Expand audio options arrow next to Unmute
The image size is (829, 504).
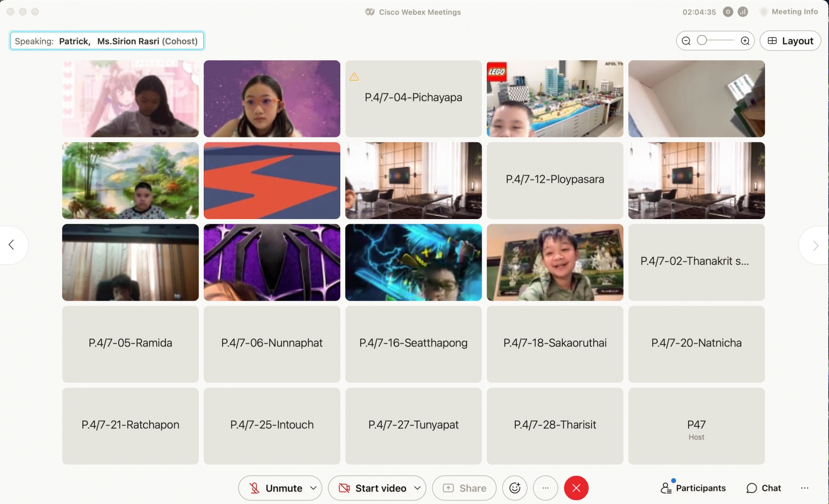point(313,488)
